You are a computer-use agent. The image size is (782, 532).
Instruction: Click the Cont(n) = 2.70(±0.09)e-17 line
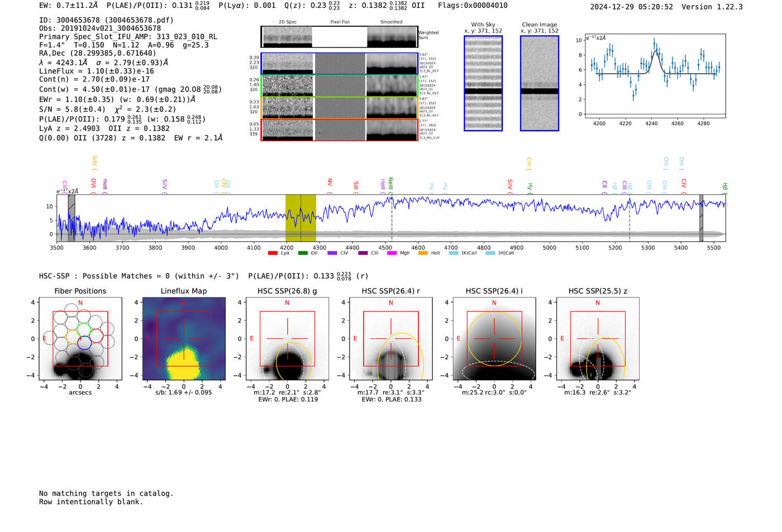pyautogui.click(x=94, y=80)
